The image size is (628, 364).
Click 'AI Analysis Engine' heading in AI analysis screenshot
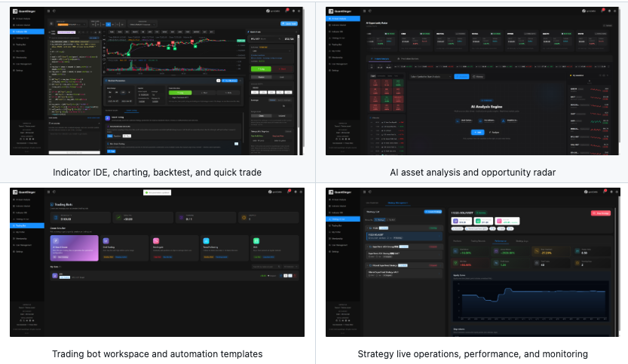pos(486,106)
